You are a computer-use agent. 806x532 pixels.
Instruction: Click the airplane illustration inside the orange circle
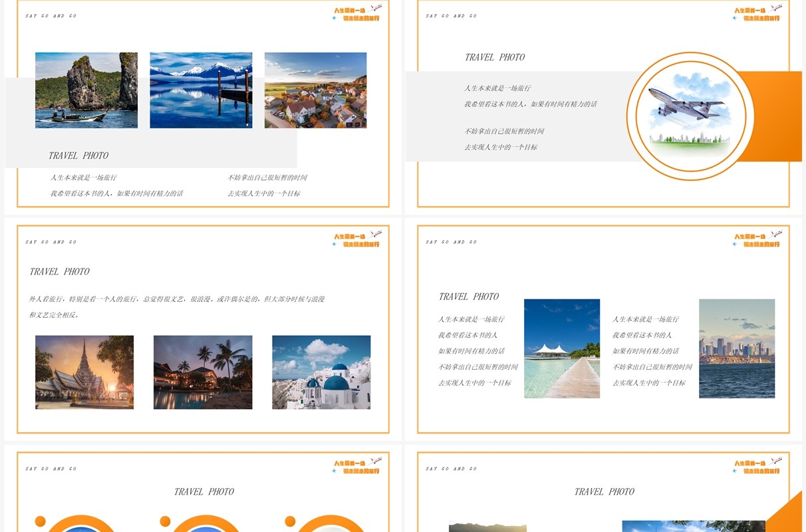[690, 116]
